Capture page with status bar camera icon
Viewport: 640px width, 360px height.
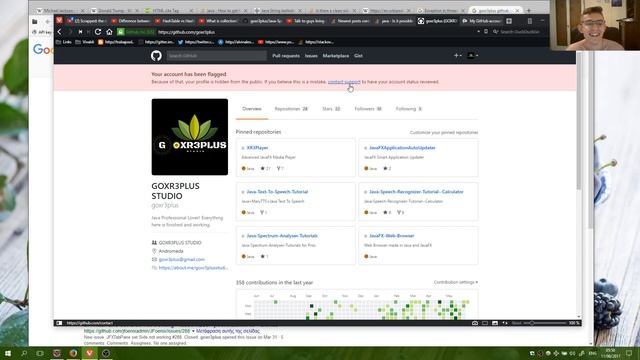(x=475, y=323)
